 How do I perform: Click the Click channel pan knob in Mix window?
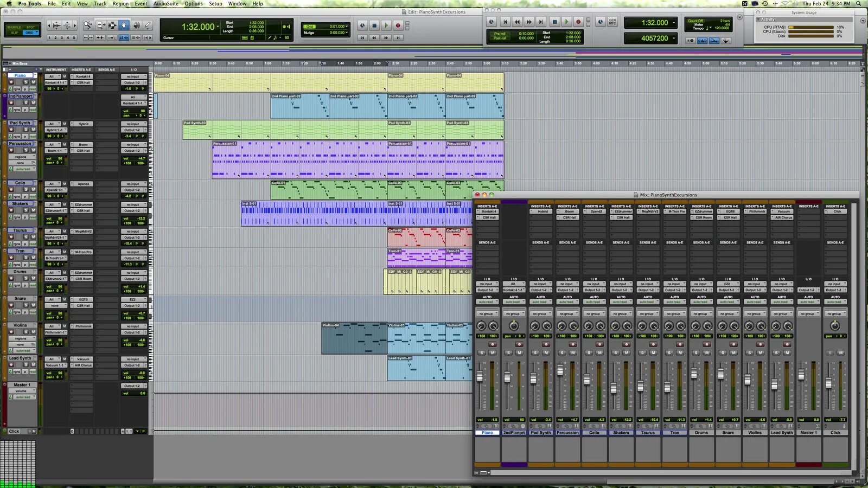coord(835,325)
